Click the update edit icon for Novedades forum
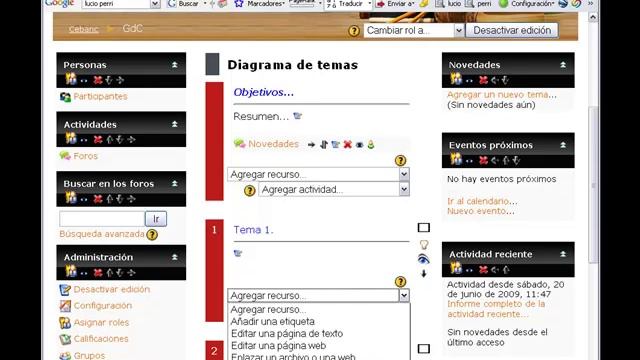 [336, 144]
